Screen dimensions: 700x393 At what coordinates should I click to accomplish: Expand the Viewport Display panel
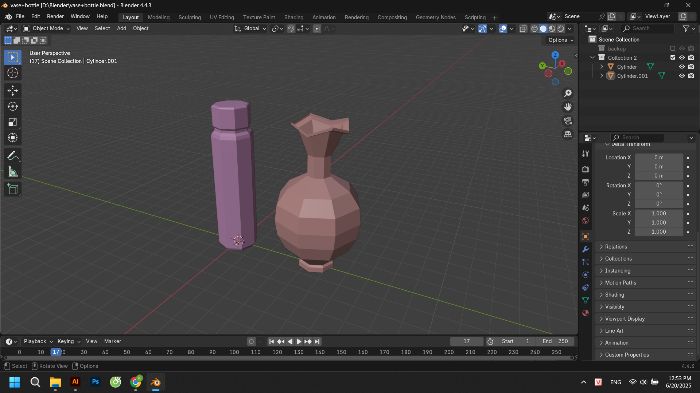tap(646, 319)
